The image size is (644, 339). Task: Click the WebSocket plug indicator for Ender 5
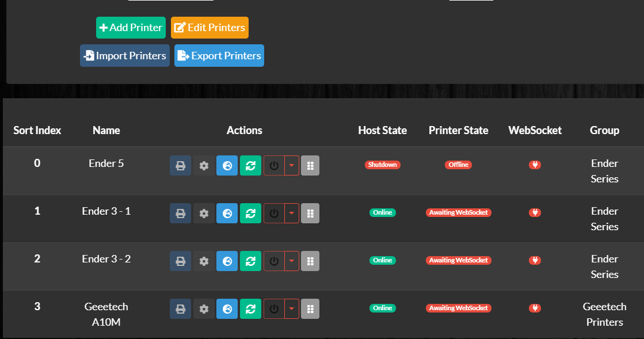[x=535, y=164]
